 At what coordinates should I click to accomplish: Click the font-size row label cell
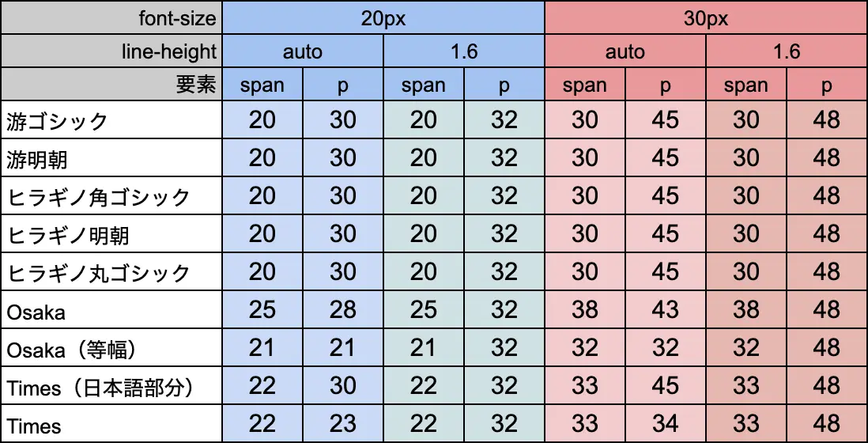[111, 17]
